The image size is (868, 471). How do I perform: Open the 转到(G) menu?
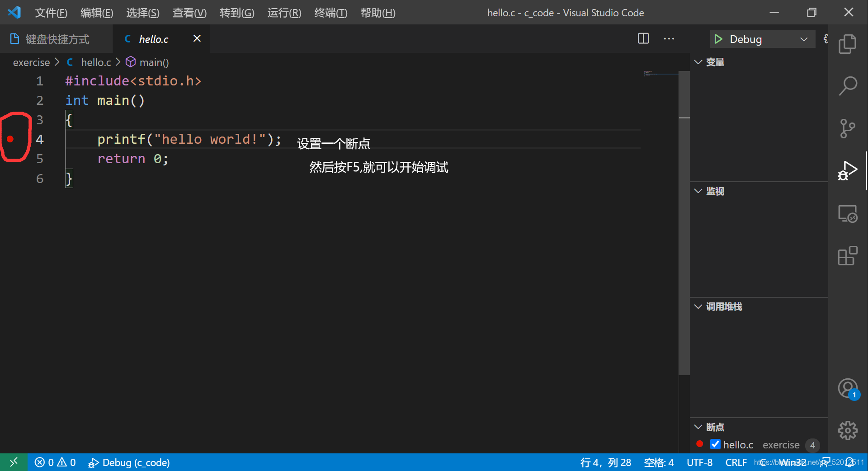click(237, 13)
